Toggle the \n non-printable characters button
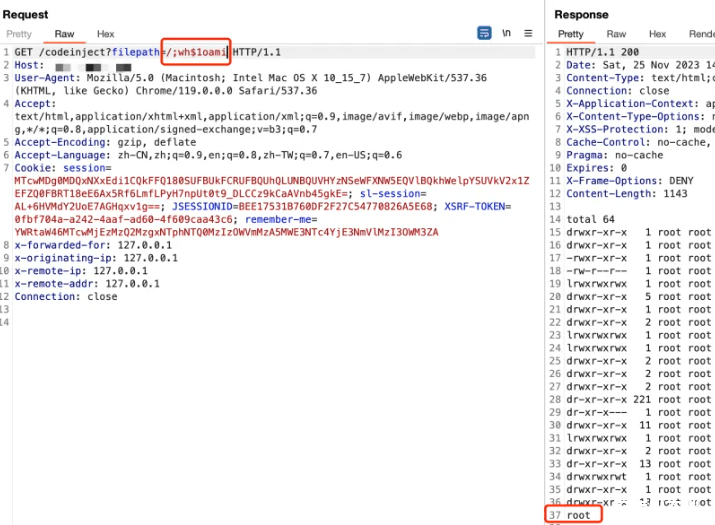Viewport: 715px width, 525px height. (508, 33)
